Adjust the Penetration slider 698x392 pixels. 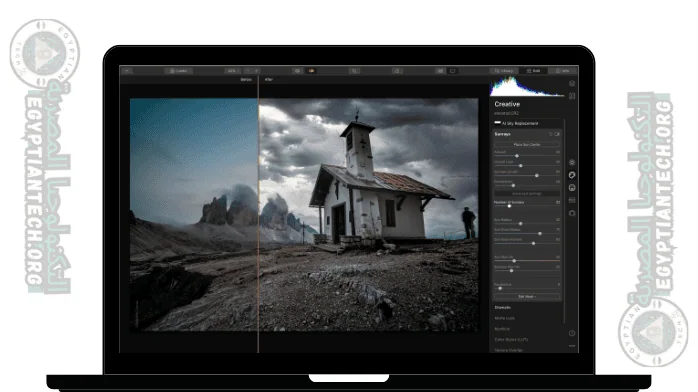[x=527, y=185]
